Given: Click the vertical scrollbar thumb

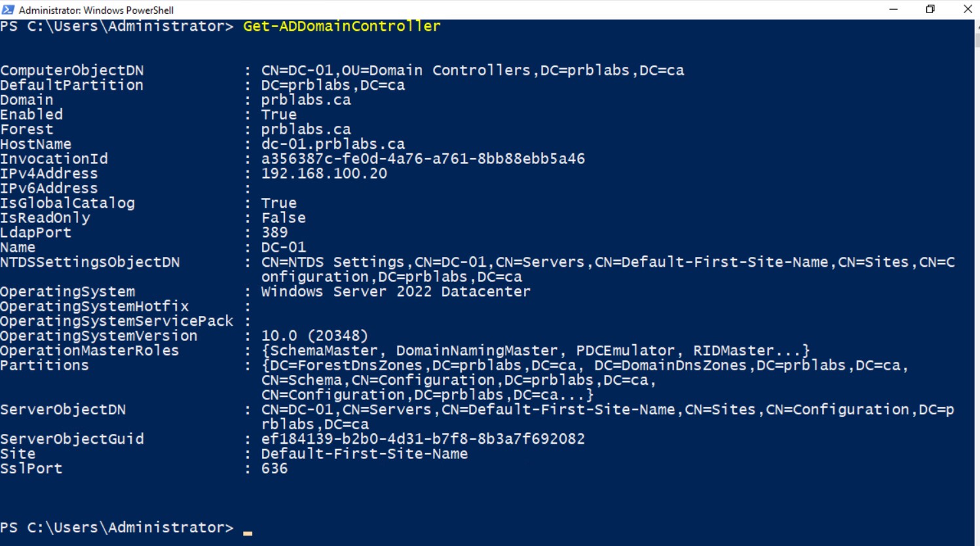Looking at the screenshot, I should [x=977, y=39].
